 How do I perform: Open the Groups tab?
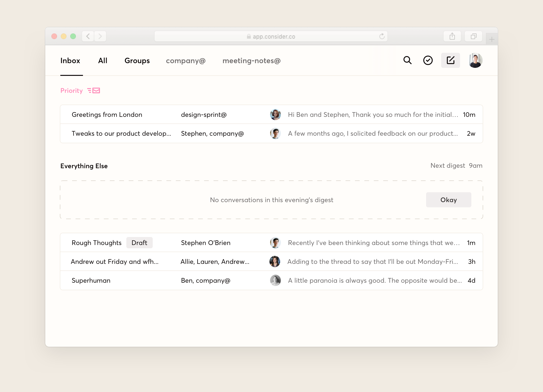point(137,61)
